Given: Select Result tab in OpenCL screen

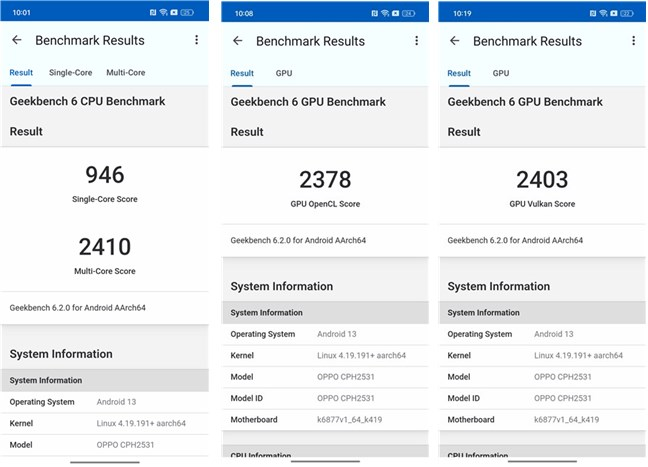Looking at the screenshot, I should 242,73.
